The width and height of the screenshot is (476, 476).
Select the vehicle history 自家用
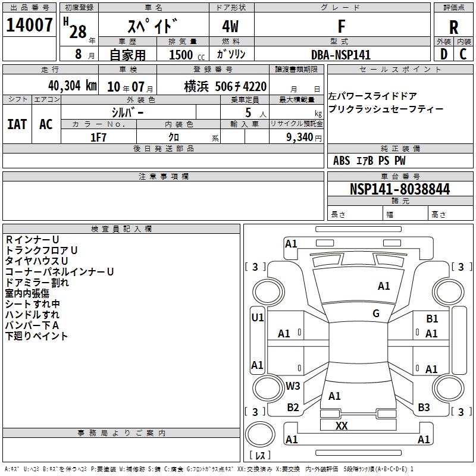127,55
